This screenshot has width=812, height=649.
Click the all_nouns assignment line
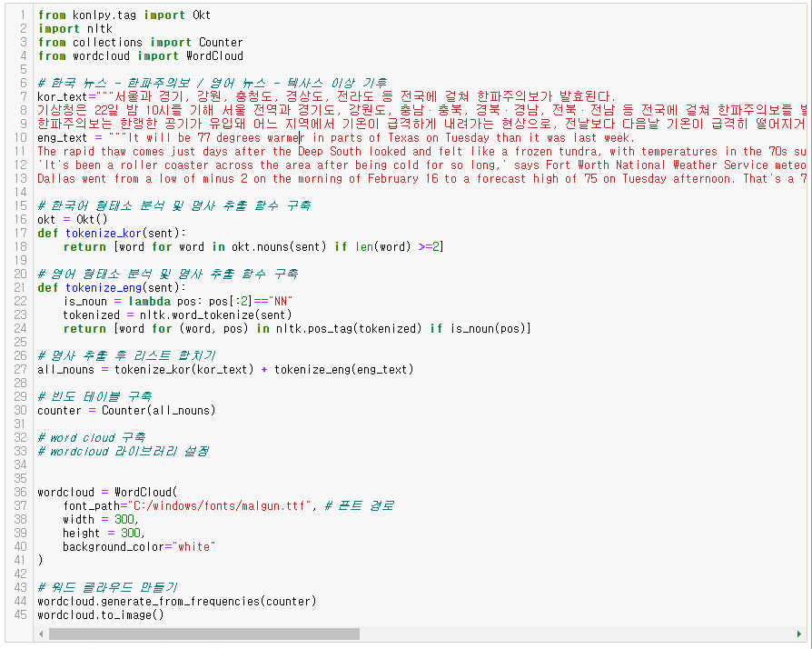(x=226, y=370)
